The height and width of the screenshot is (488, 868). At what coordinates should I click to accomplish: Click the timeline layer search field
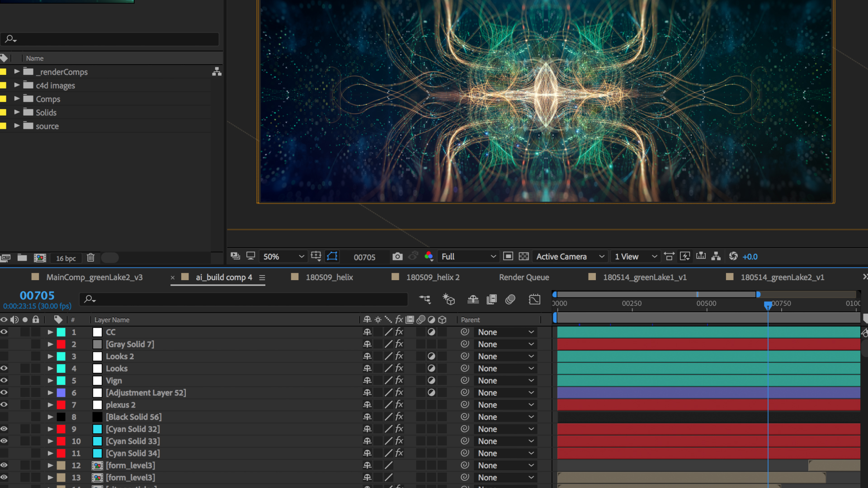coord(244,299)
